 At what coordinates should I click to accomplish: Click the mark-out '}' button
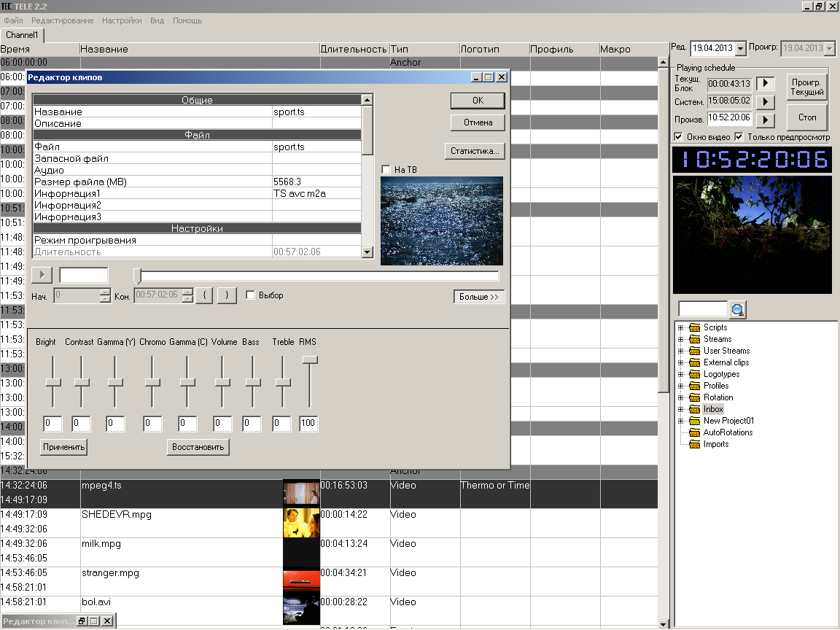click(227, 295)
